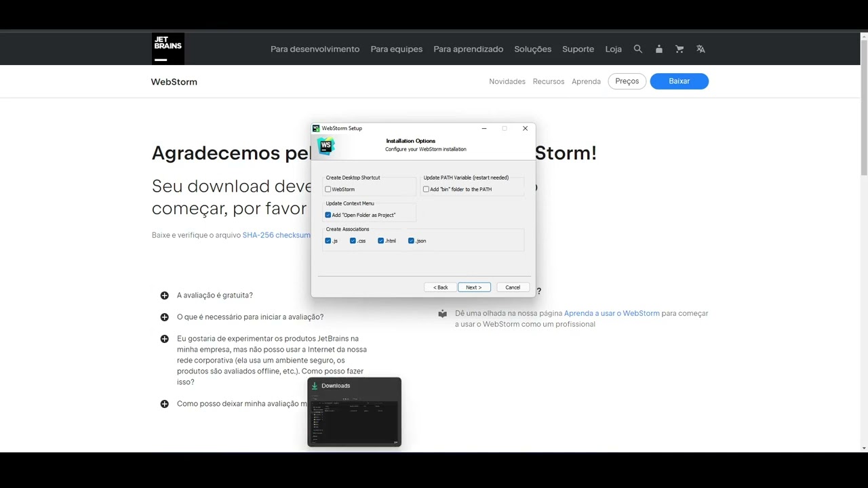Open the shopping cart icon

pos(679,49)
